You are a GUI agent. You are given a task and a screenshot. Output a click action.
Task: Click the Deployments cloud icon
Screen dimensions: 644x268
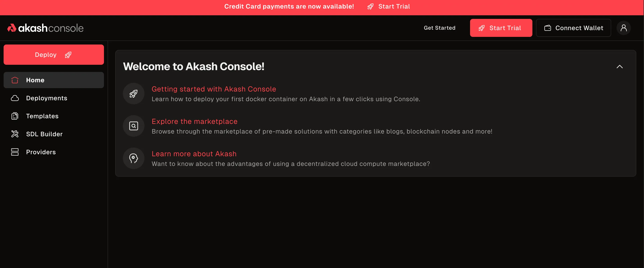[15, 98]
